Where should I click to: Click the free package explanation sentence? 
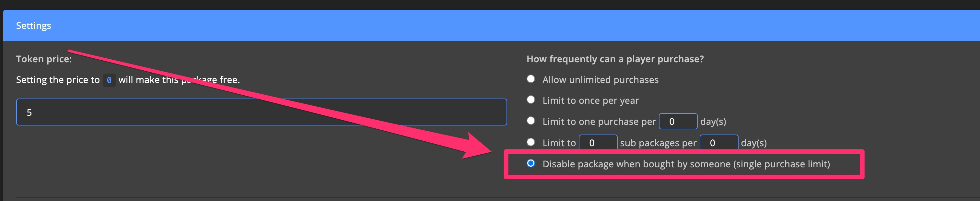127,79
